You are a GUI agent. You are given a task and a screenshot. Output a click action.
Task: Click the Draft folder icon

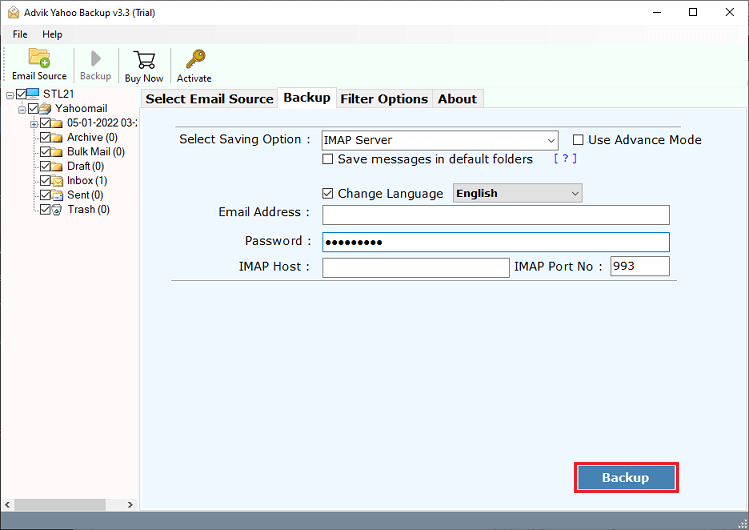point(57,166)
